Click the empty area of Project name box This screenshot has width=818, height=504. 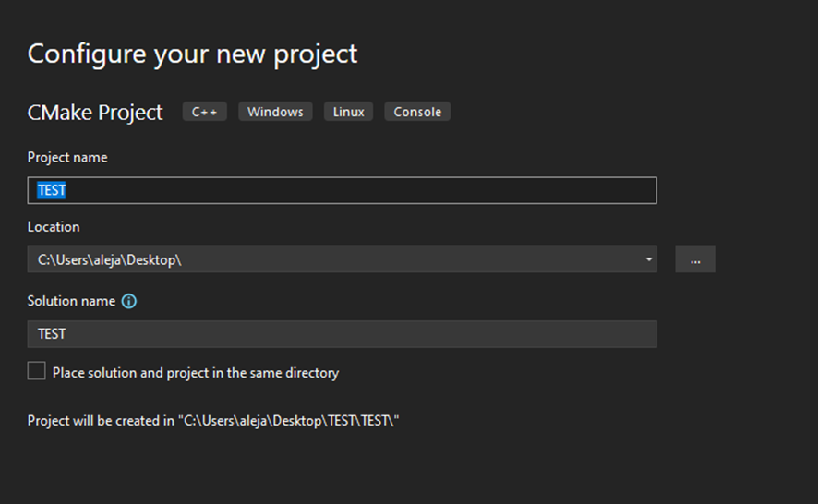(x=360, y=190)
